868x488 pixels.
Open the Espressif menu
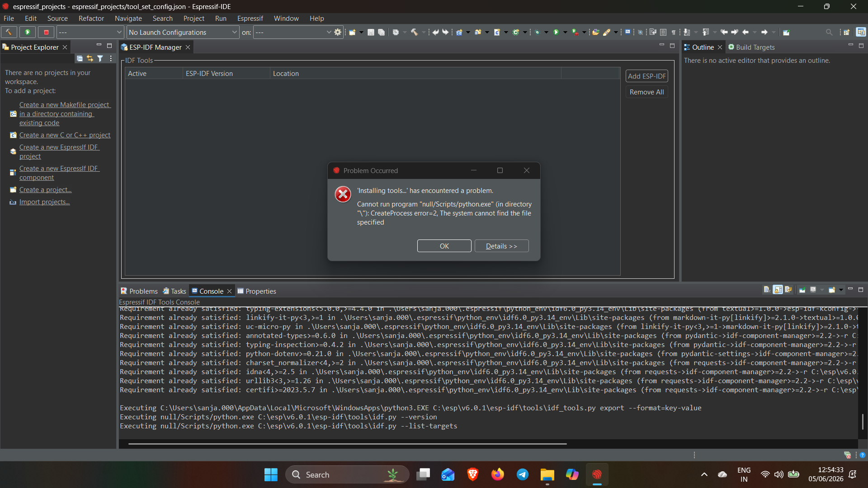[250, 19]
